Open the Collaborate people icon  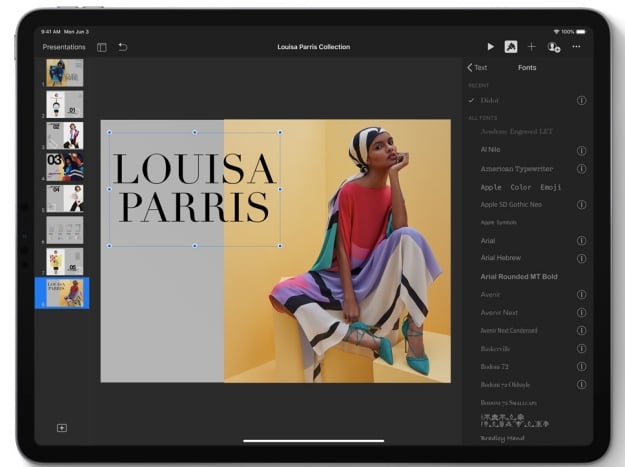554,47
